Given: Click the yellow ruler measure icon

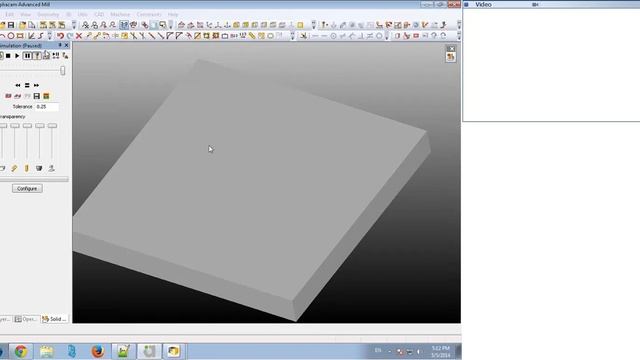Looking at the screenshot, I should pyautogui.click(x=252, y=36).
